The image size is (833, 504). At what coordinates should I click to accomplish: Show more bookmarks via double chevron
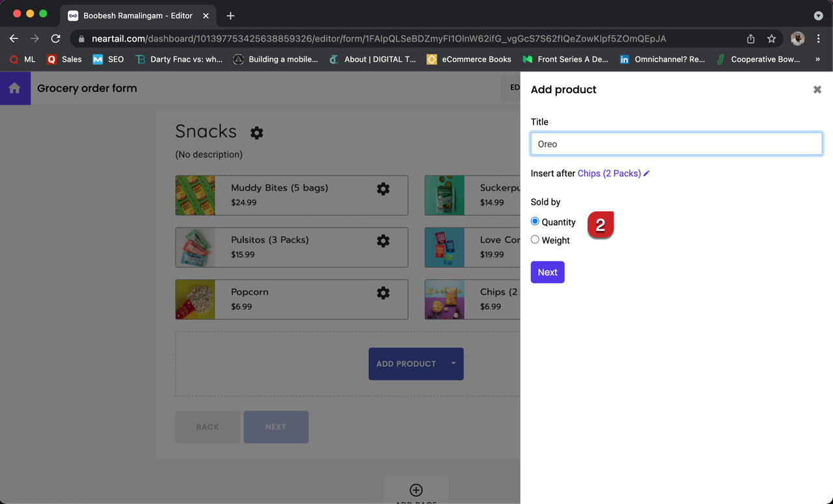[x=817, y=59]
